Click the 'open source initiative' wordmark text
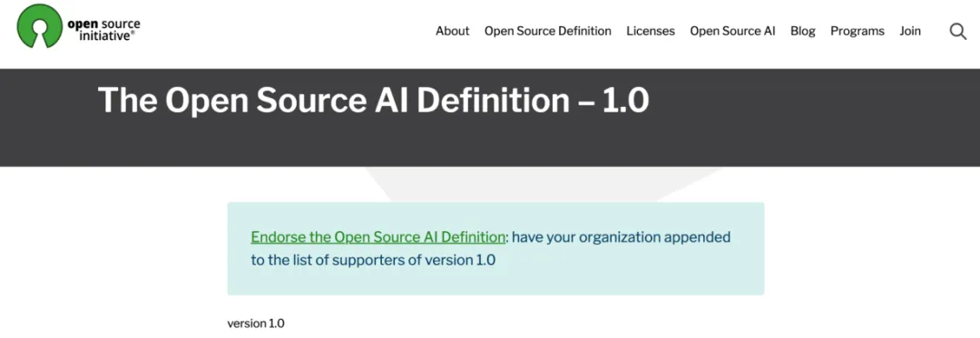This screenshot has width=980, height=338. click(103, 30)
